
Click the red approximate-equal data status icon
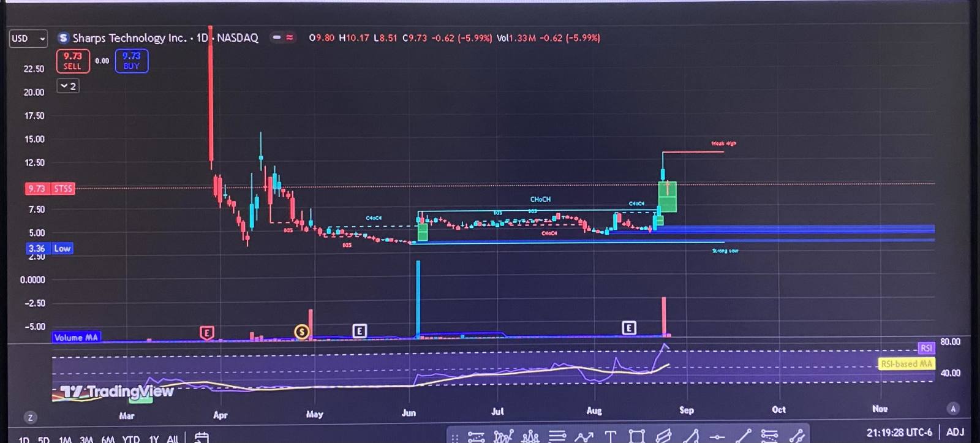(290, 37)
